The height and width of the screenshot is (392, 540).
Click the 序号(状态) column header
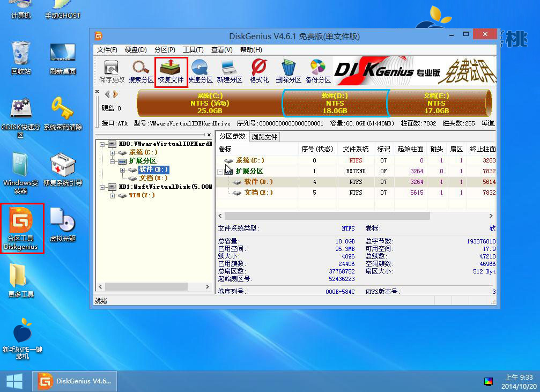(318, 149)
